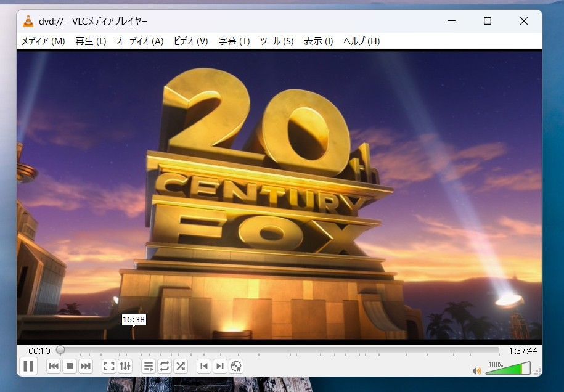
Task: Go to next DVD title
Action: [220, 367]
